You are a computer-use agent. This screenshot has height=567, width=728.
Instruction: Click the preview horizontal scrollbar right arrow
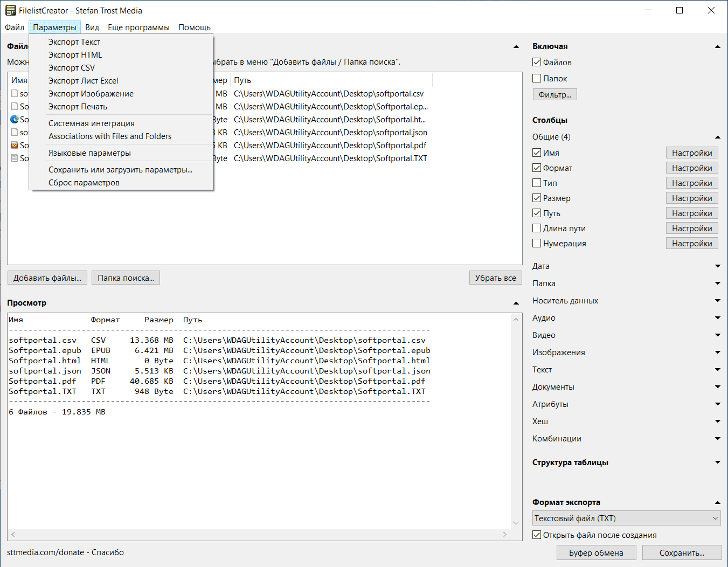tap(505, 535)
